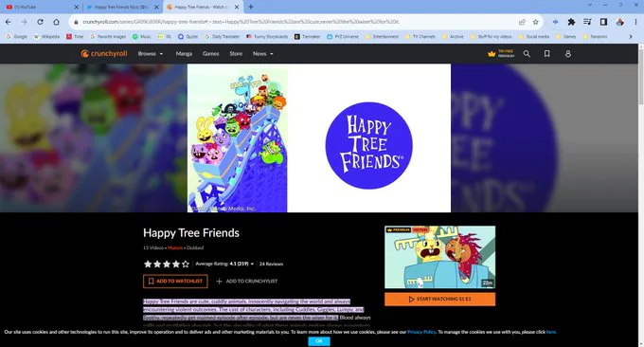Open the Chrome extensions puzzle icon
644x347 pixels.
pos(571,22)
